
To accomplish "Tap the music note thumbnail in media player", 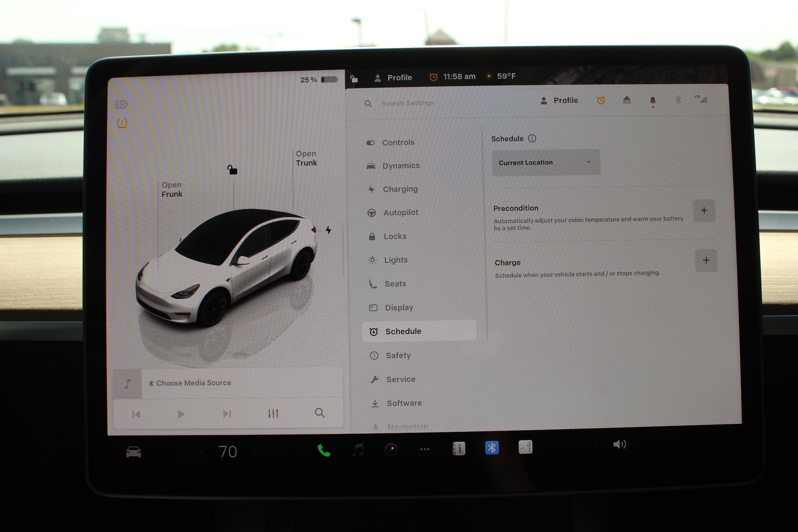I will click(127, 384).
